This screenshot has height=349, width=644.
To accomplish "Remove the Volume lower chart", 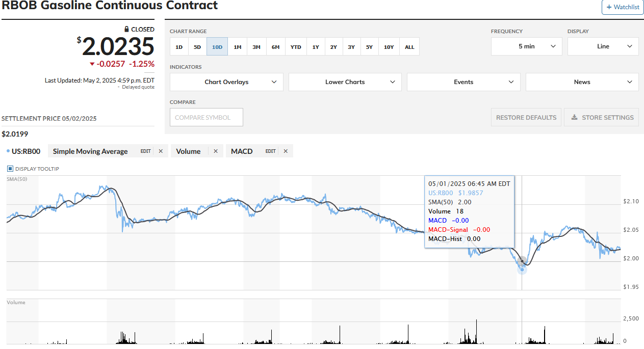I will click(216, 151).
